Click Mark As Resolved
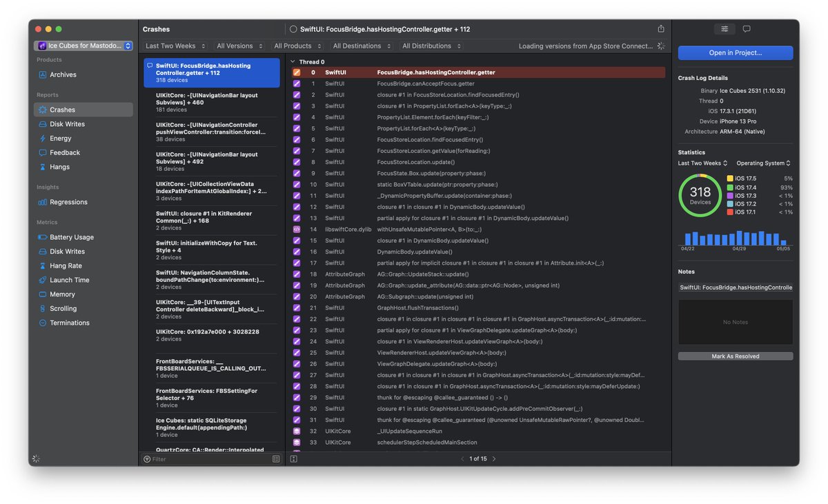 pos(736,356)
